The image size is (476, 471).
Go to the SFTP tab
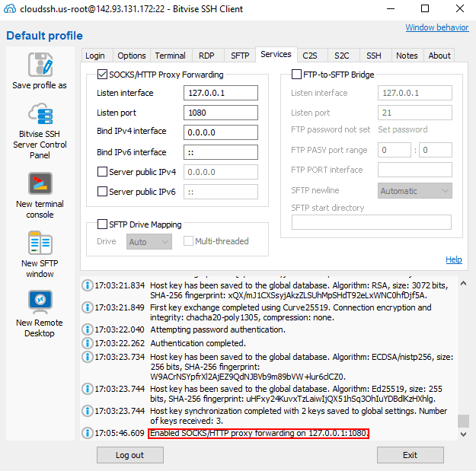(240, 56)
